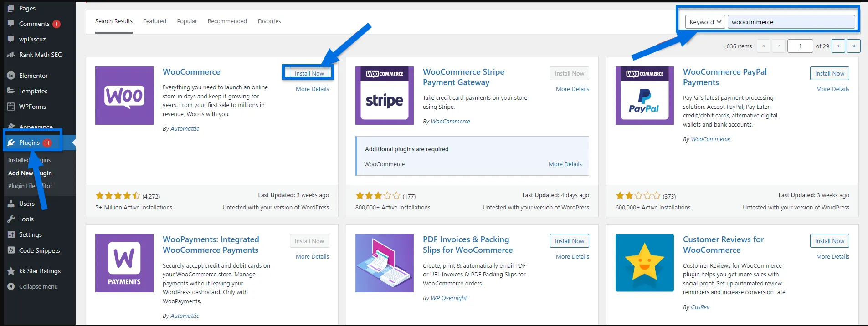Click the WooCommerce PayPal Payments logo
Viewport: 868px width, 326px height.
[645, 96]
